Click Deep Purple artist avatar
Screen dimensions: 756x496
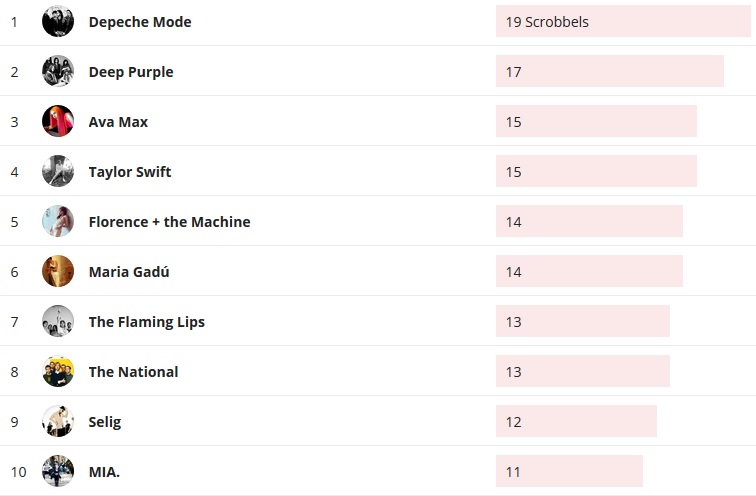pyautogui.click(x=58, y=71)
